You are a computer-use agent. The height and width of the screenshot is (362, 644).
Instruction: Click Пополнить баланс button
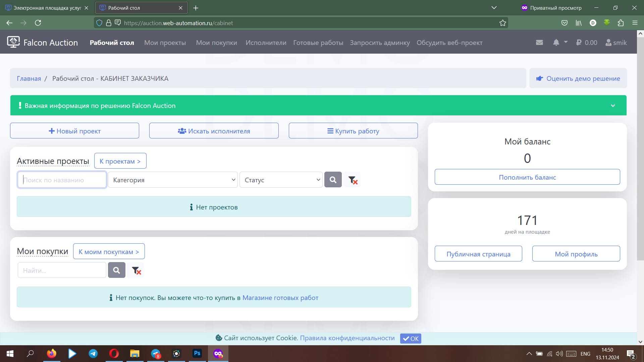point(527,177)
